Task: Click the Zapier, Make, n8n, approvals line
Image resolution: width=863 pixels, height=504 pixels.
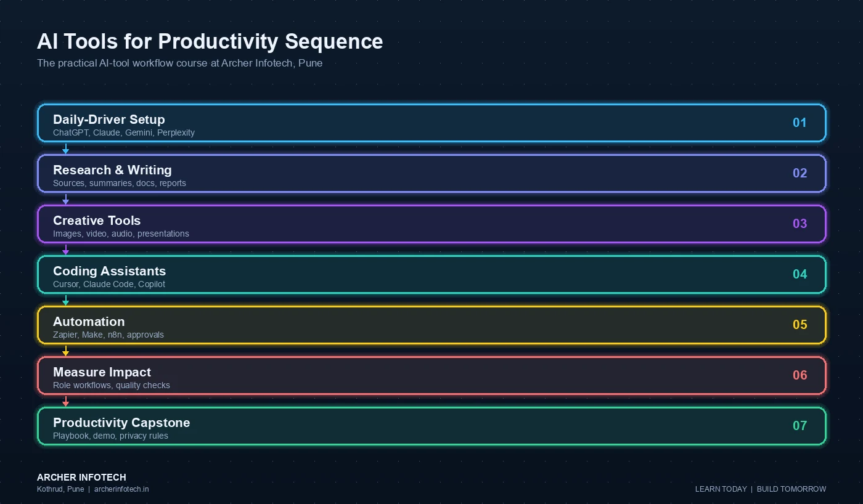Action: pyautogui.click(x=108, y=335)
